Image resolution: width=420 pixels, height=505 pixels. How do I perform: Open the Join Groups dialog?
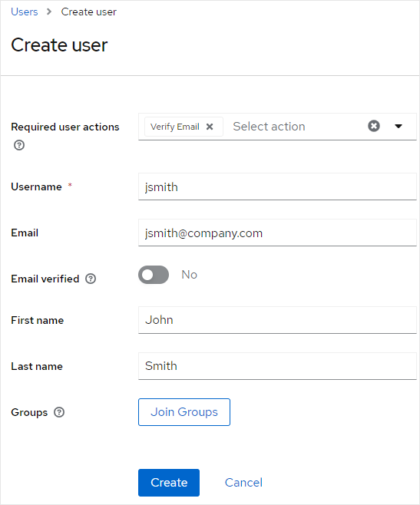coord(184,412)
